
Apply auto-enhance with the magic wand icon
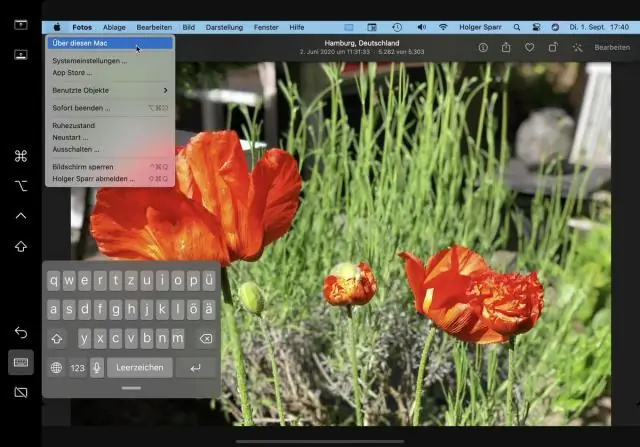577,47
